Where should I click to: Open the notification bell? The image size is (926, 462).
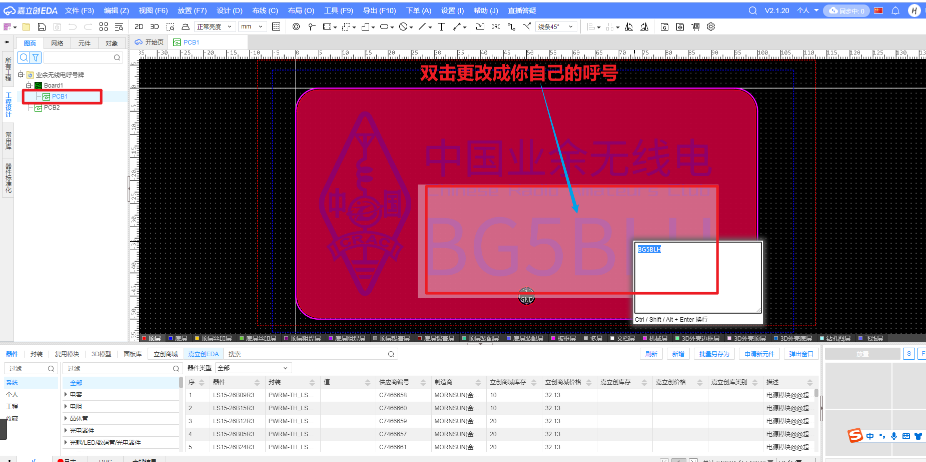click(x=895, y=11)
